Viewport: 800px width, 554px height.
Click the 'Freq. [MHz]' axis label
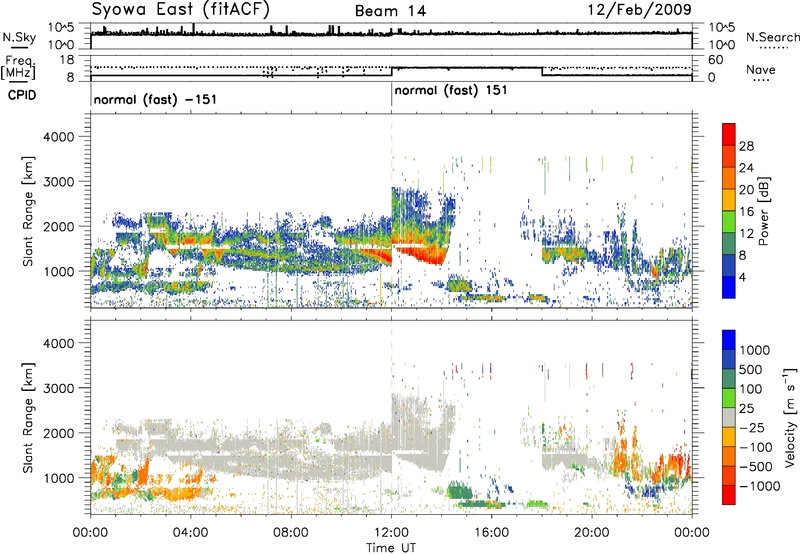coord(19,68)
